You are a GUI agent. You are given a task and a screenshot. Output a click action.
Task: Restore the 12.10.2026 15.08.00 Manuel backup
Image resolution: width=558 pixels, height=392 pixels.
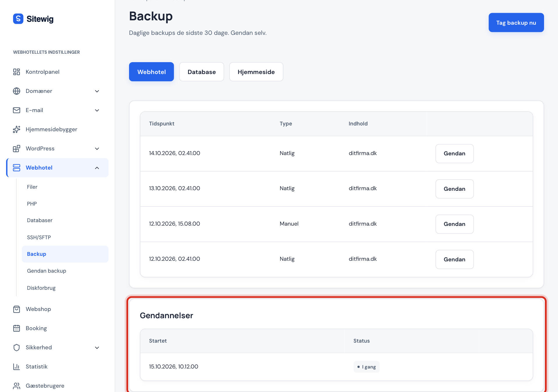[455, 224]
